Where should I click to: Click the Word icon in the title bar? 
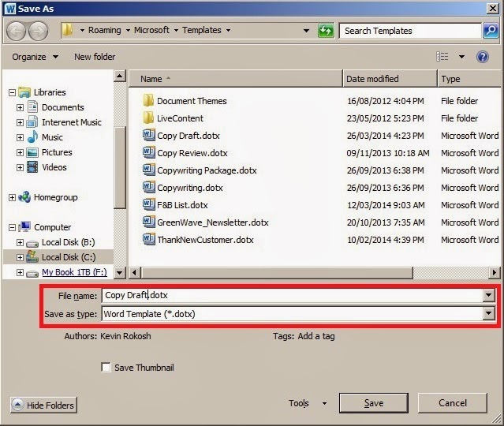click(x=10, y=9)
